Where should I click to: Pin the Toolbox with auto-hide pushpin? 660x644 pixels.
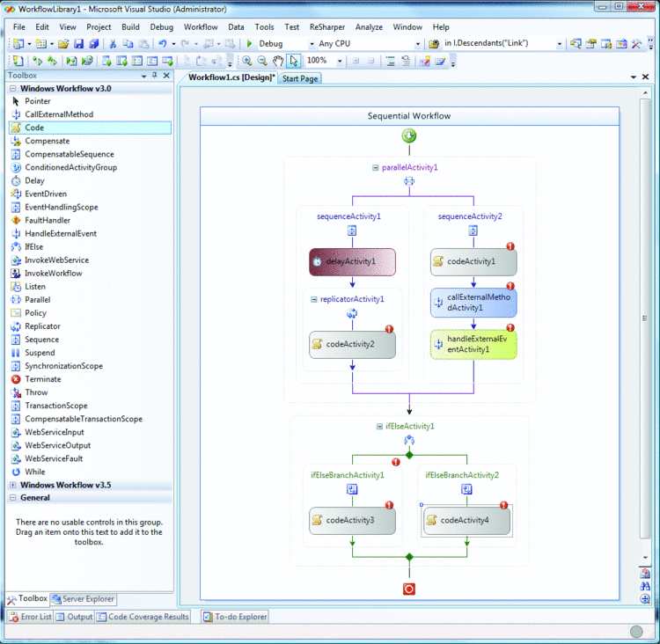tap(155, 76)
